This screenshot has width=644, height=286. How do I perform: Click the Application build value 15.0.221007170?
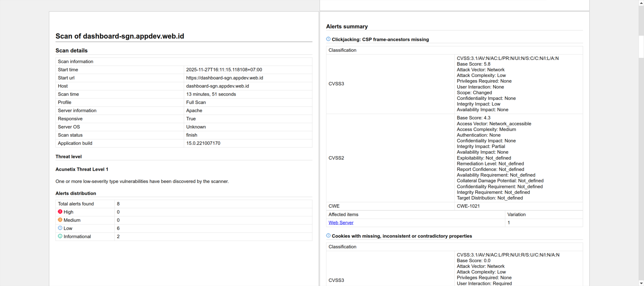click(203, 143)
